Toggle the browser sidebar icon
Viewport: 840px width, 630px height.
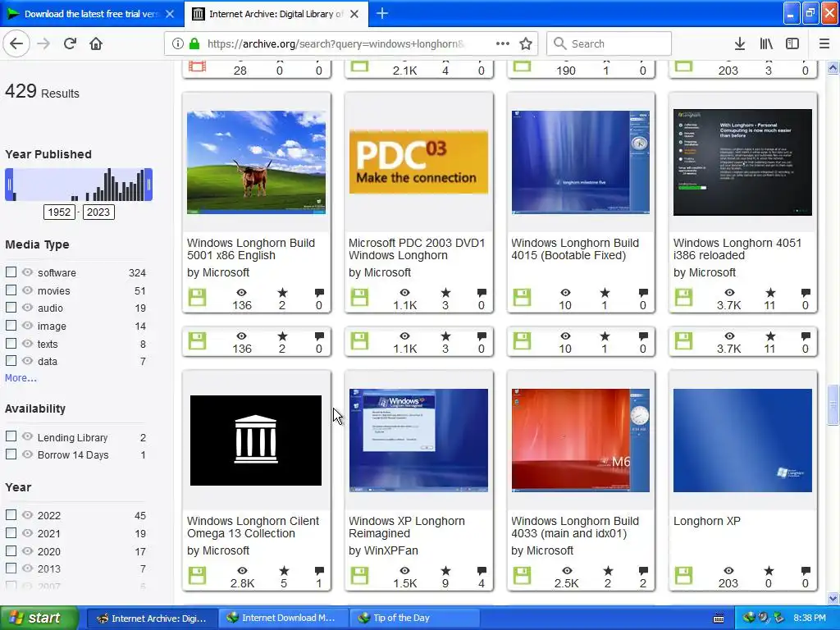click(x=792, y=43)
